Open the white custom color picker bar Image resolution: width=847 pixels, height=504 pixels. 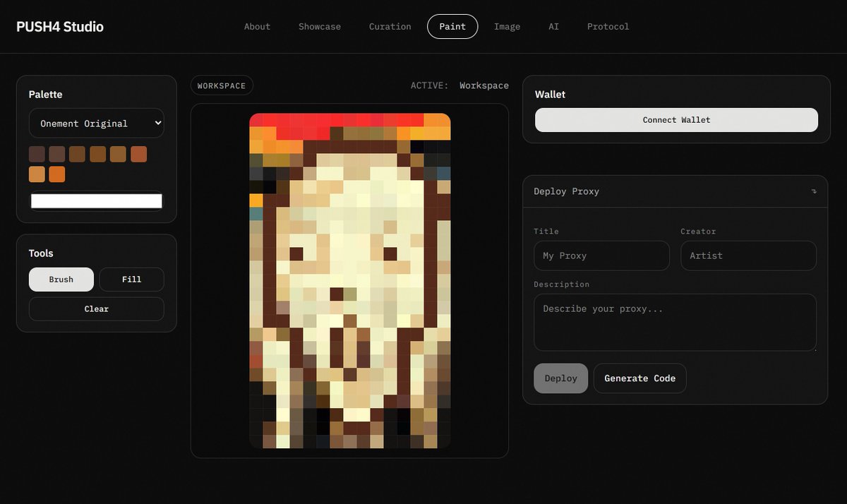[97, 201]
